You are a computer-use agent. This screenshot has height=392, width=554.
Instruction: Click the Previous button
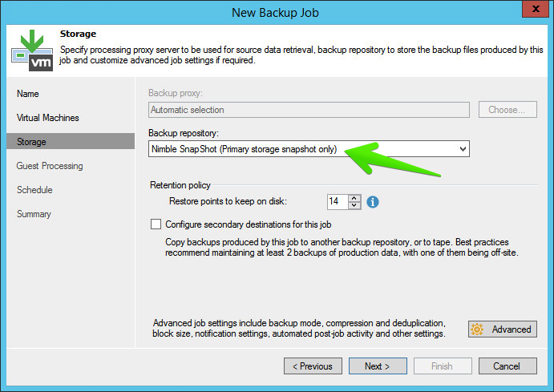(313, 366)
